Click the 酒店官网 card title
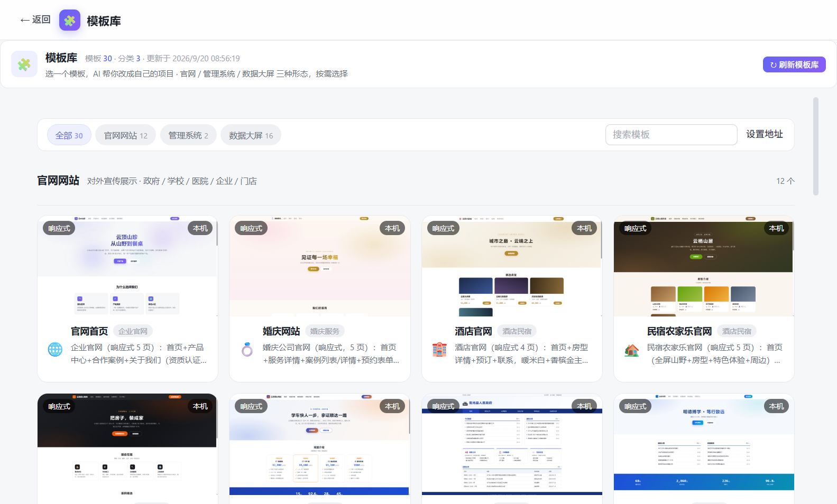Viewport: 837px width, 504px height. [473, 331]
